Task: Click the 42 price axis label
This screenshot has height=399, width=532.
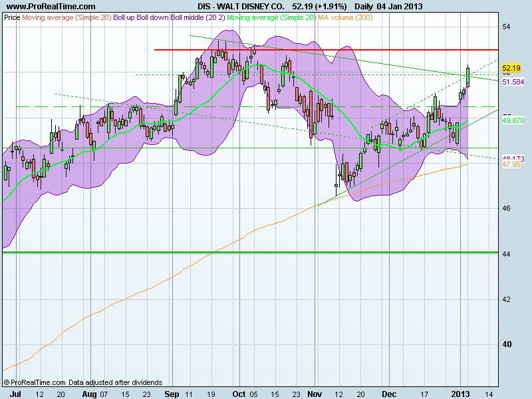Action: (506, 300)
